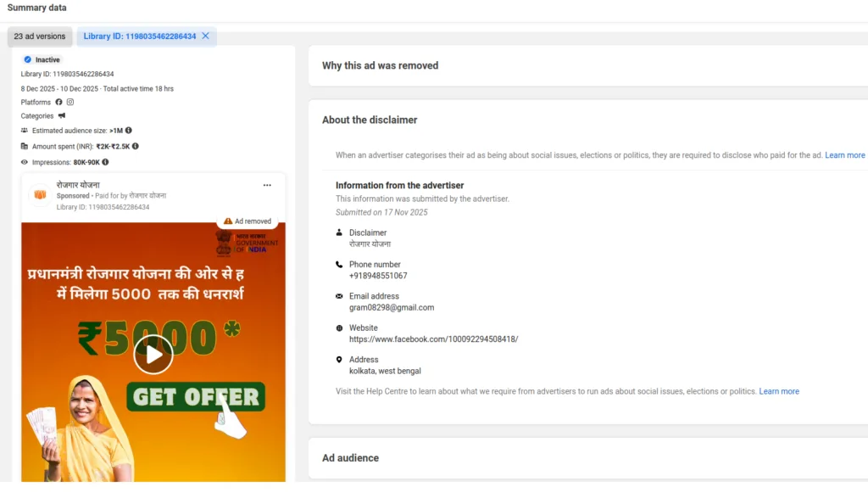Open Learn more link about disclosure requirement
868x504 pixels.
(x=845, y=155)
